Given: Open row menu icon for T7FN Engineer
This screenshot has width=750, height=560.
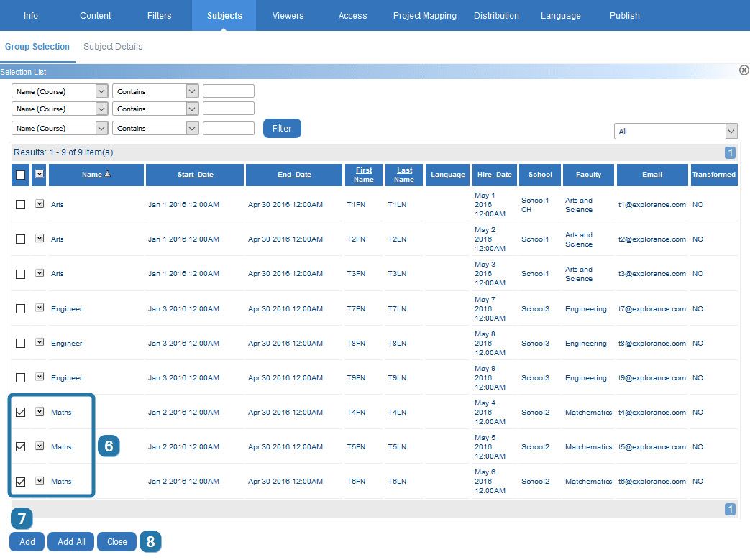Looking at the screenshot, I should point(40,308).
